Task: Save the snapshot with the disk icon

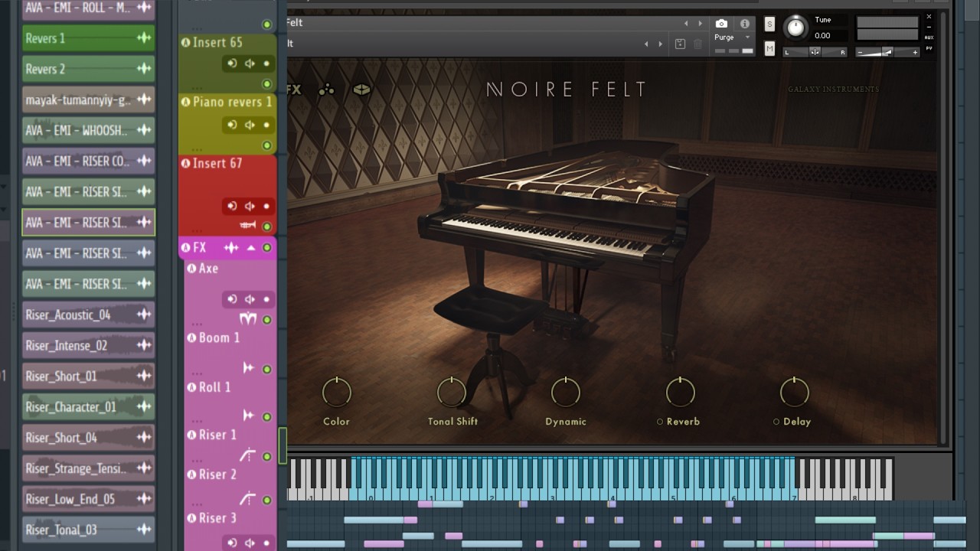Action: (x=680, y=44)
